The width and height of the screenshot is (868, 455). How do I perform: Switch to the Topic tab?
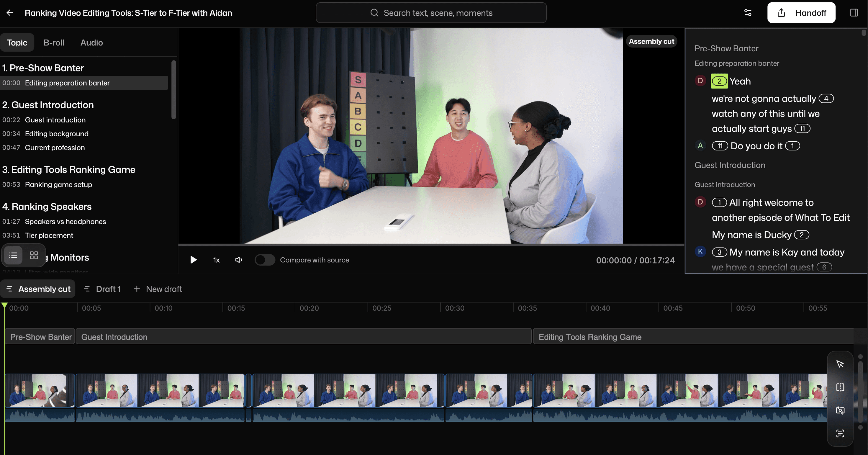coord(17,42)
